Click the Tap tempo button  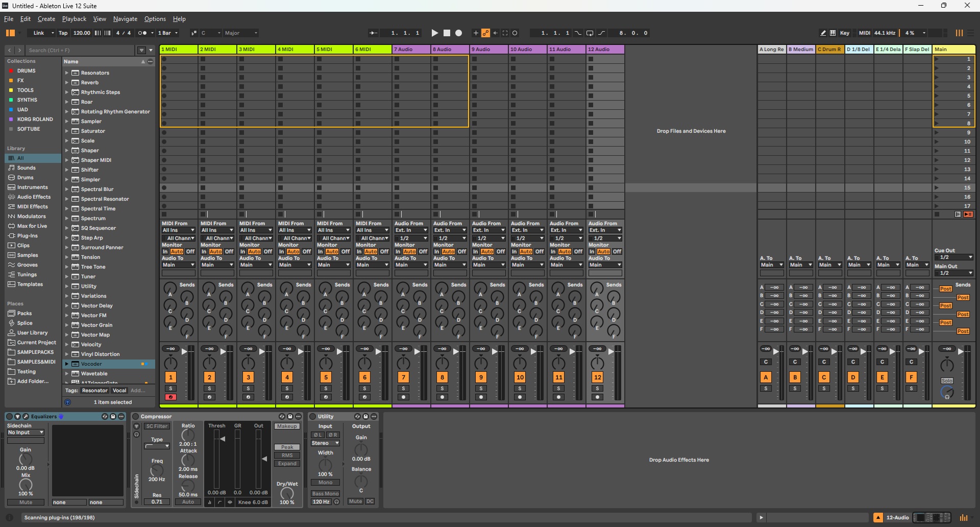coord(63,33)
